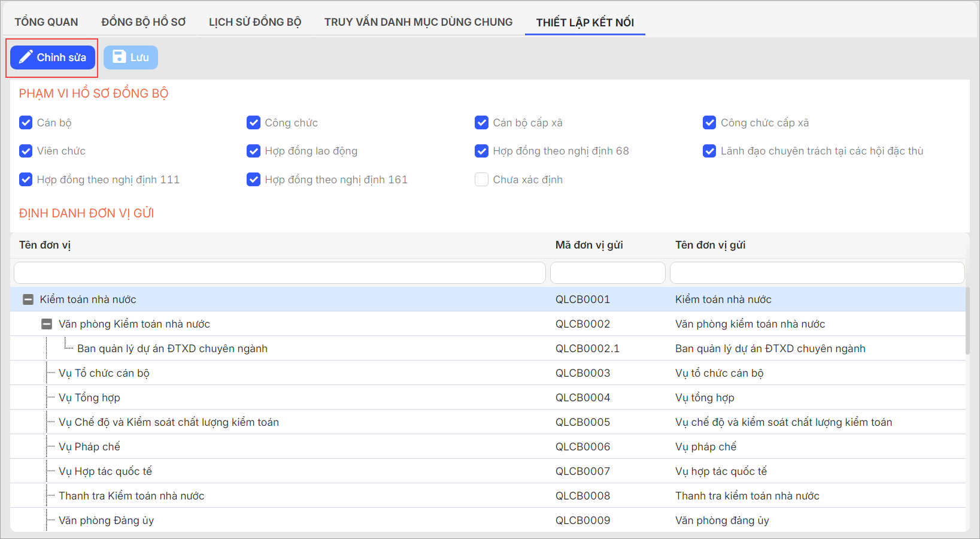Viewport: 980px width, 539px height.
Task: Click the Tên đơn vị filter field
Action: [280, 272]
